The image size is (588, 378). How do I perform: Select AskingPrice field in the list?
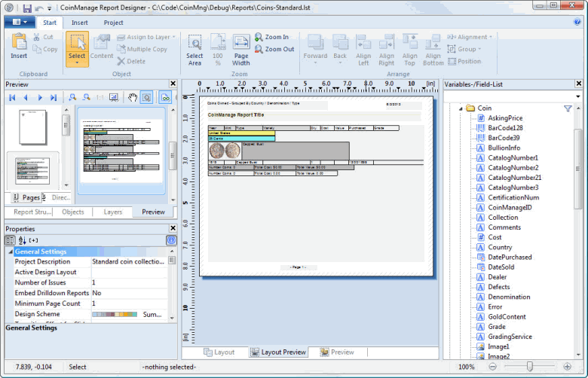(505, 118)
